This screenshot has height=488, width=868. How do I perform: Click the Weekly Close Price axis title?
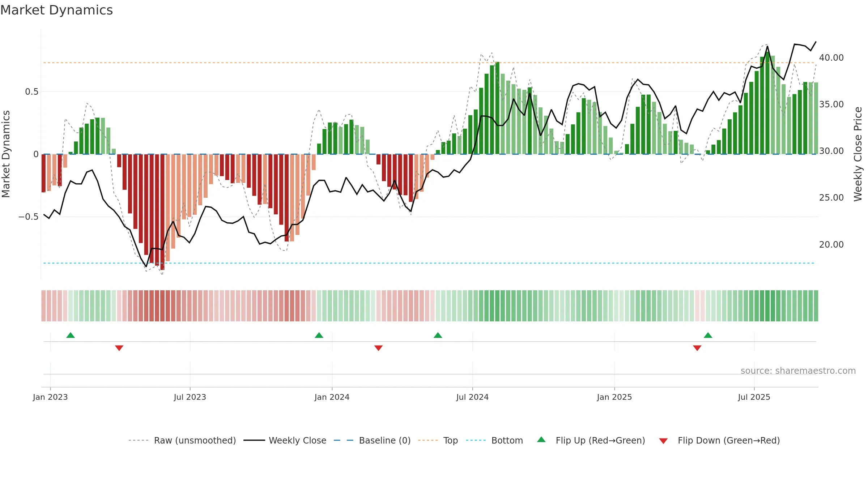(858, 154)
